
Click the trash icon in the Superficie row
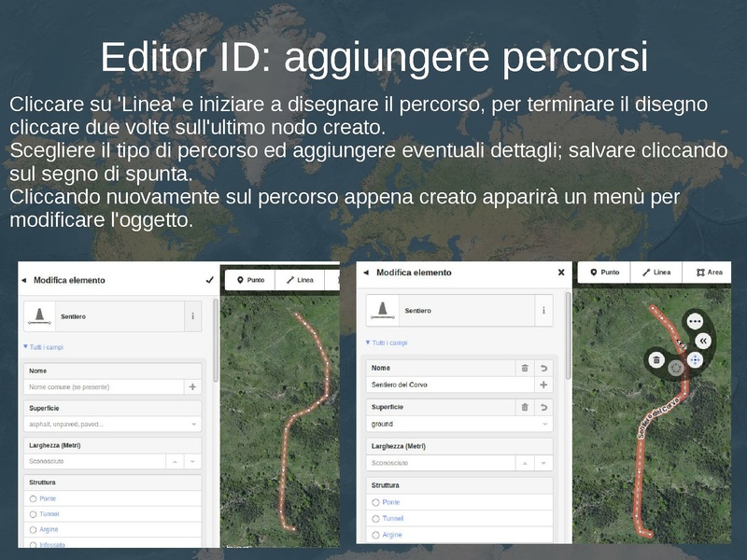pos(525,407)
